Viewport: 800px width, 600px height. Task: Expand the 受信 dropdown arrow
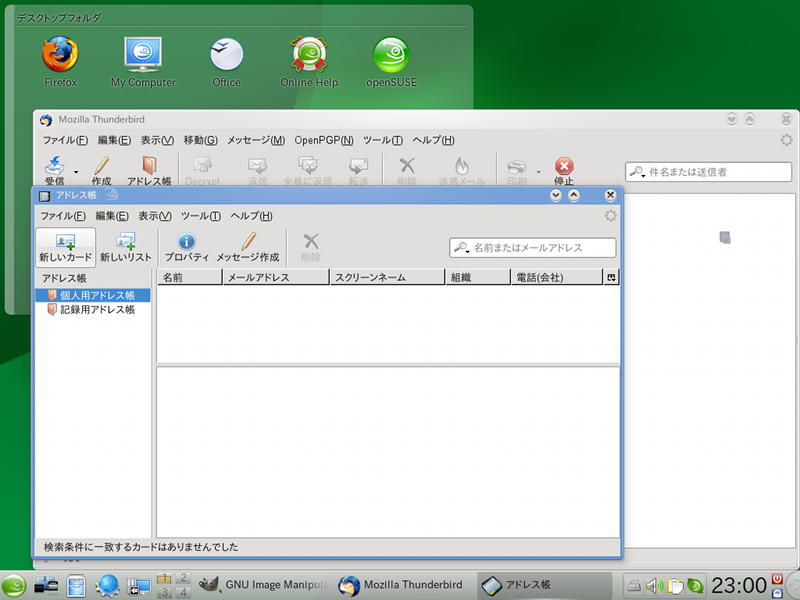[x=76, y=172]
